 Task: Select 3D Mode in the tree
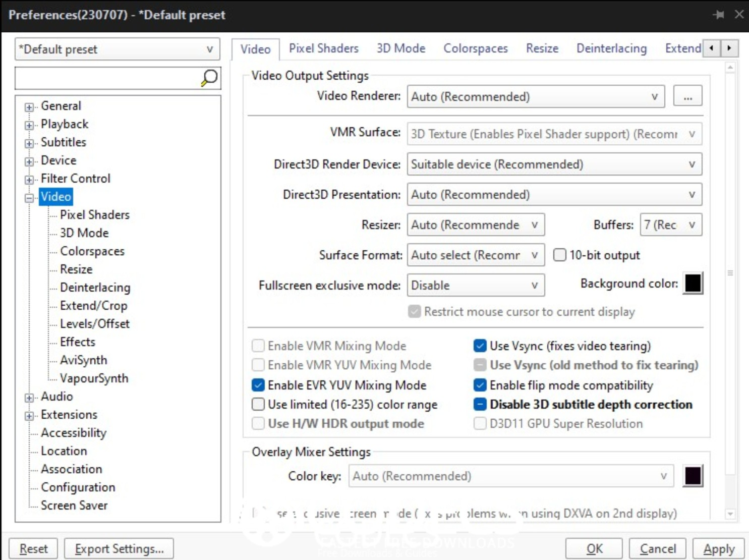pyautogui.click(x=84, y=233)
